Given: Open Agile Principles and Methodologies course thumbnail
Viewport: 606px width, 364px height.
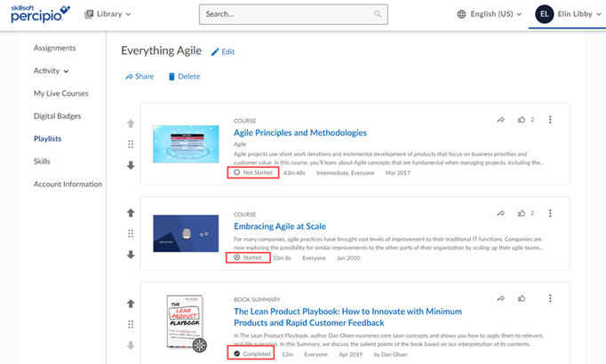Looking at the screenshot, I should [186, 144].
